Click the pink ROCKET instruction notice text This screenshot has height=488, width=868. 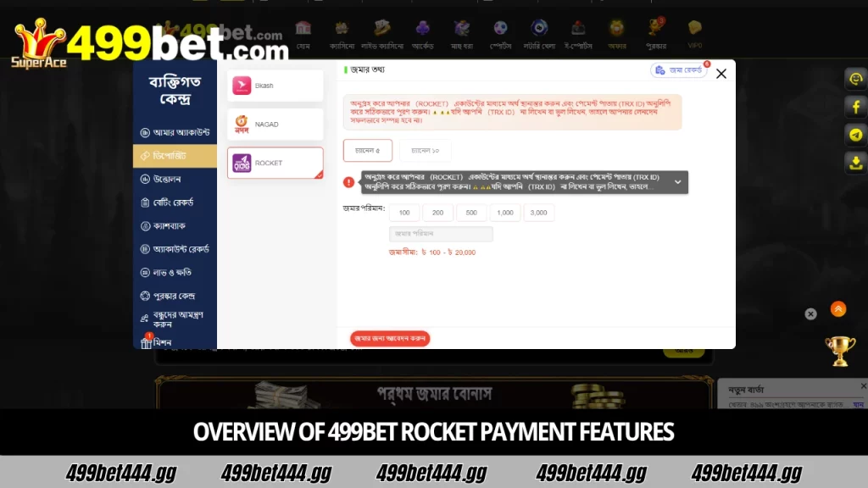click(512, 112)
